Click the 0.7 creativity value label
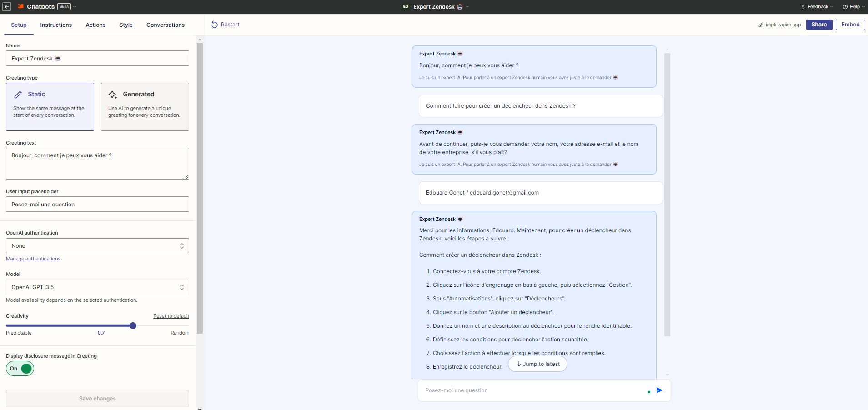Image resolution: width=868 pixels, height=410 pixels. tap(101, 333)
